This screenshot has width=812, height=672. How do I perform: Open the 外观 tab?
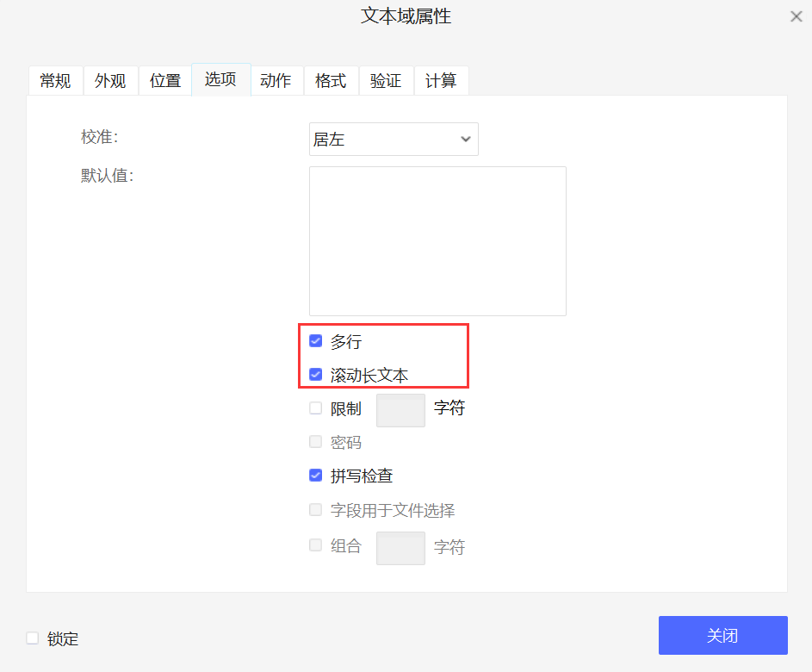(x=110, y=80)
